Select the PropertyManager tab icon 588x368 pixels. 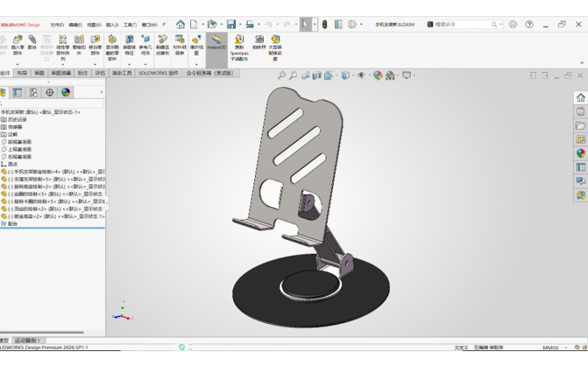[17, 93]
